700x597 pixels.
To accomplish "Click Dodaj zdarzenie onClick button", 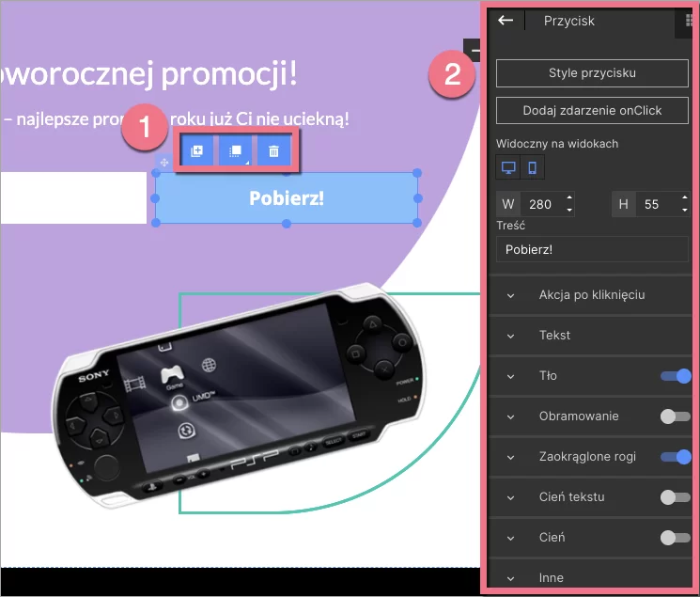I will [592, 111].
